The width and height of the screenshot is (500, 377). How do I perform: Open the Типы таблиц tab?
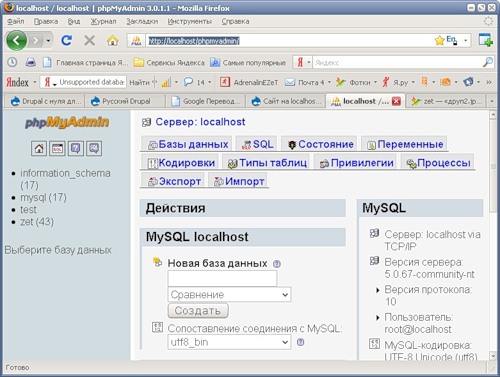(267, 163)
